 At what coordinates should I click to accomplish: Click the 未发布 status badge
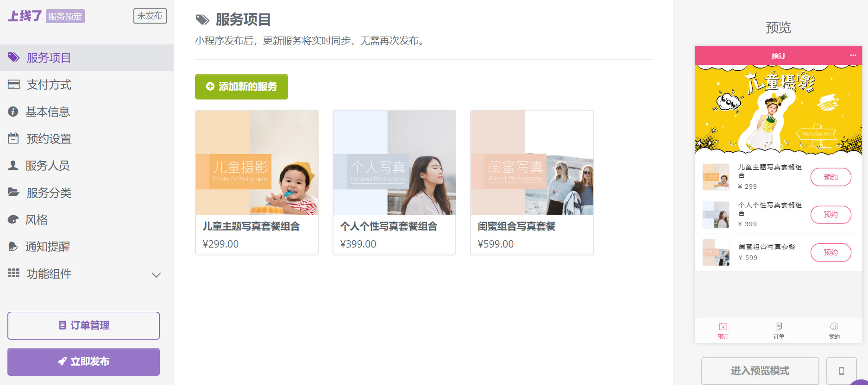click(150, 16)
